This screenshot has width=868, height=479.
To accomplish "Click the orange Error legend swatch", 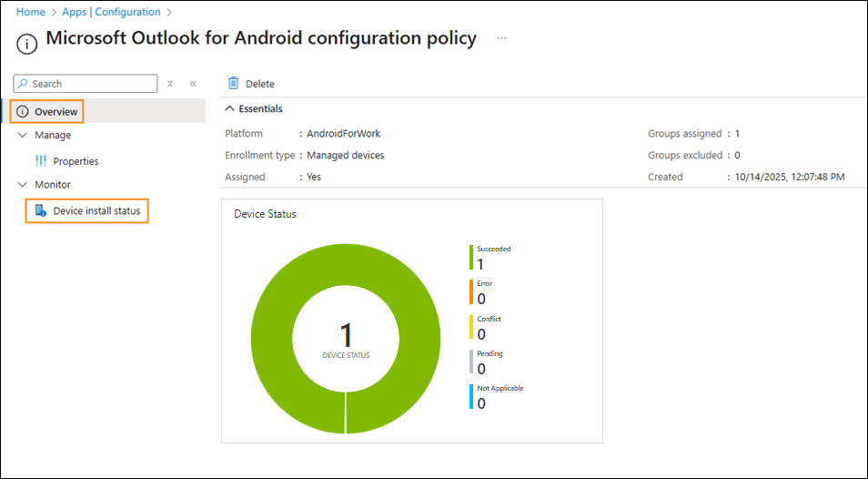I will (471, 292).
